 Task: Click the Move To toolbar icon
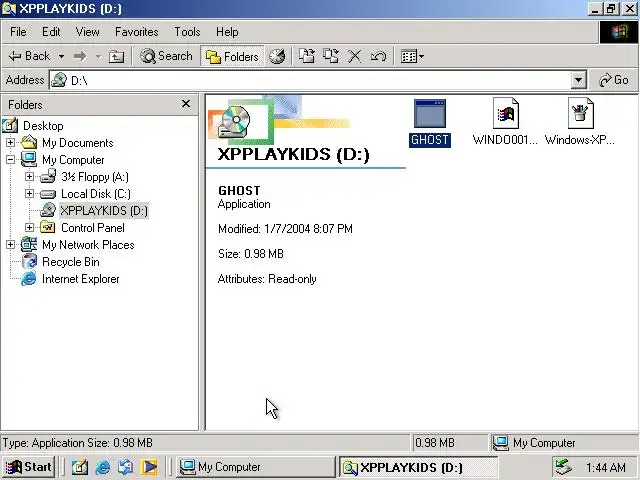point(307,56)
